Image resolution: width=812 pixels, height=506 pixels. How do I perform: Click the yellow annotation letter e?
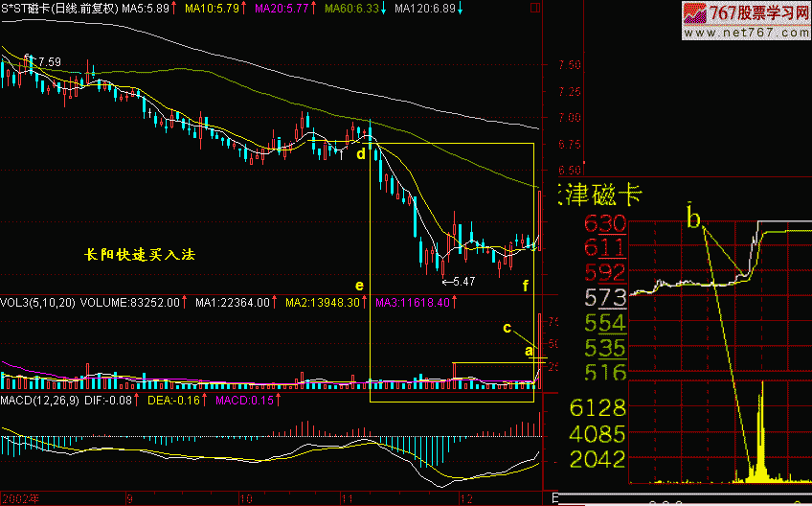[x=360, y=286]
